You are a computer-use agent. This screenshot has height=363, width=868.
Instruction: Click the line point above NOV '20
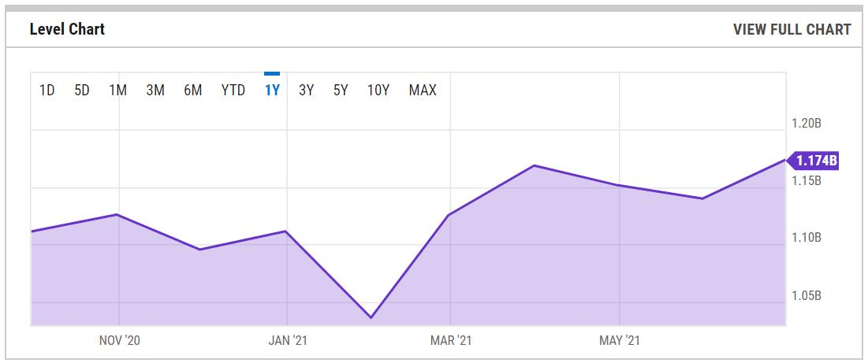click(117, 214)
